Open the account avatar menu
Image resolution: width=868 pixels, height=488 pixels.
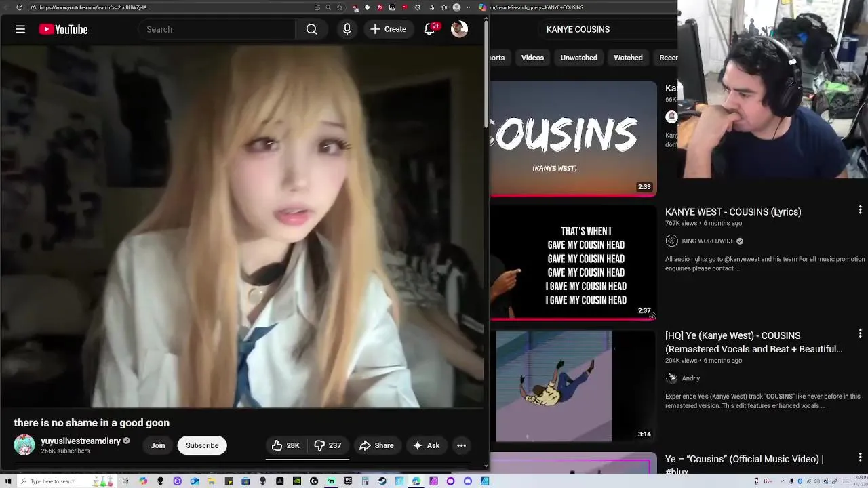click(x=459, y=29)
